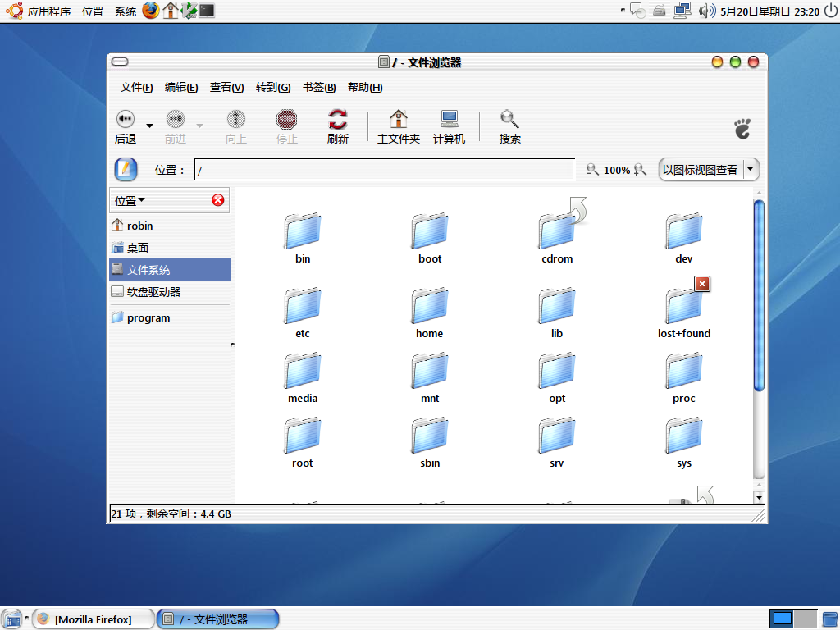840x630 pixels.
Task: Launch terminal from top panel
Action: point(207,10)
